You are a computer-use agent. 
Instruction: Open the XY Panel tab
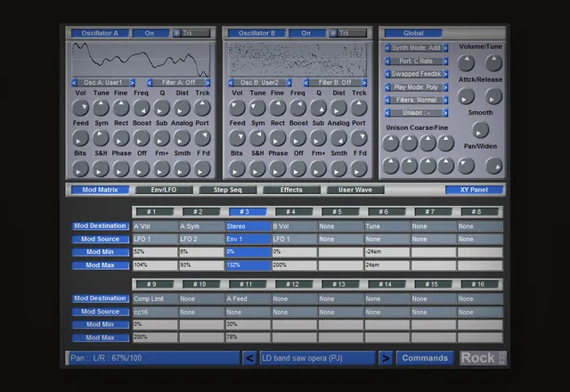click(474, 190)
